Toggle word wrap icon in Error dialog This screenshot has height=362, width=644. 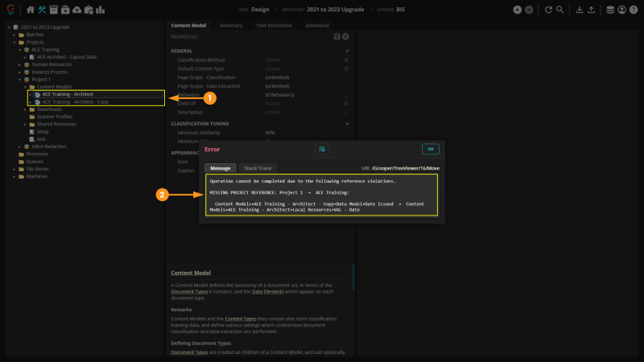(x=322, y=150)
